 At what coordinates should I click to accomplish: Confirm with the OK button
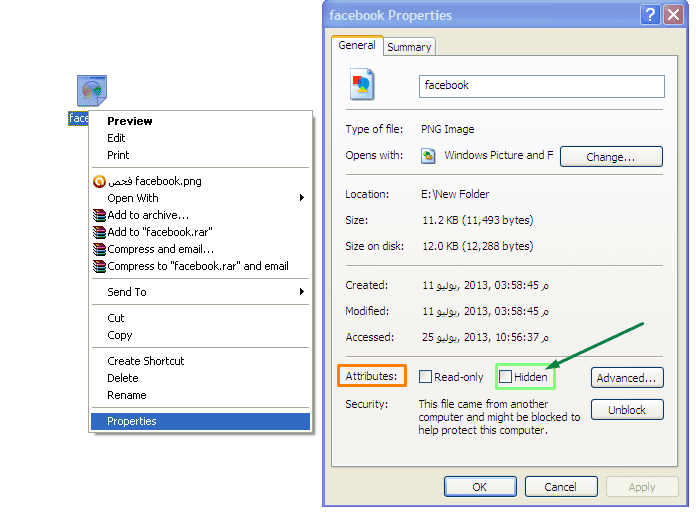tap(480, 487)
